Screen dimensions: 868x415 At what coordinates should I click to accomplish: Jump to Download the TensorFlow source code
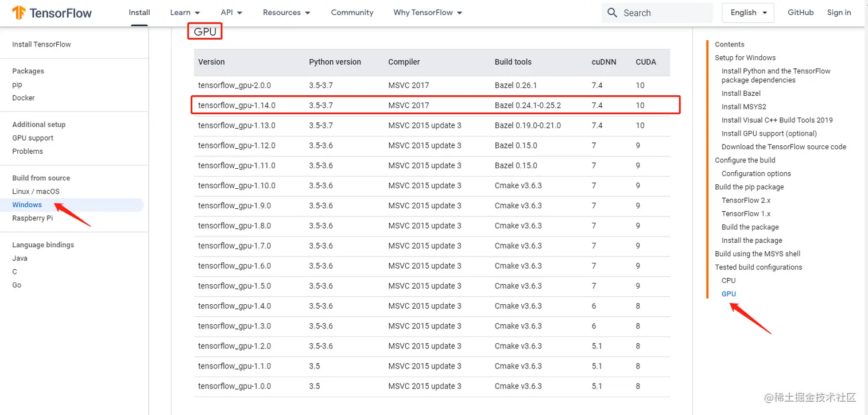pos(784,146)
